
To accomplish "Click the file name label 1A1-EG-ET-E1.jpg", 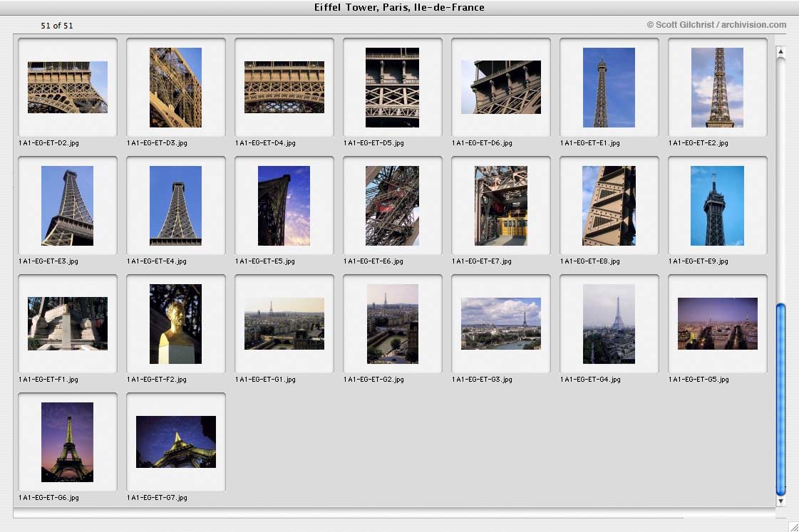I will pyautogui.click(x=590, y=143).
